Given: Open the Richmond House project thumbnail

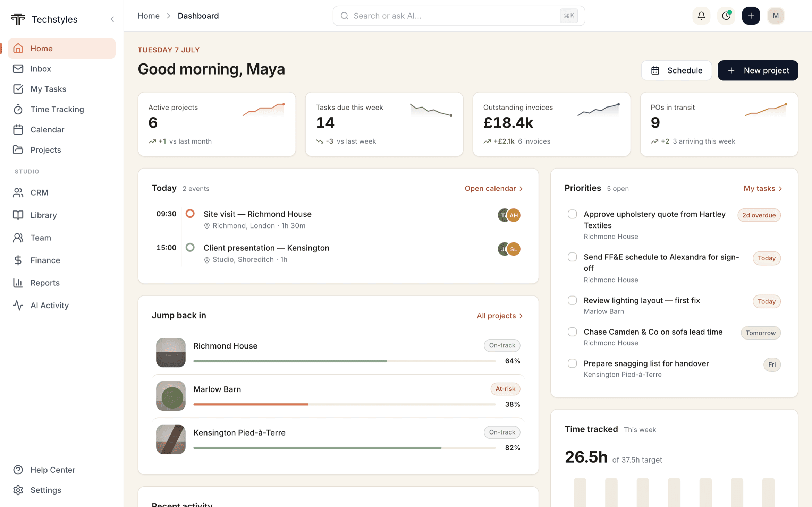Looking at the screenshot, I should click(x=171, y=352).
